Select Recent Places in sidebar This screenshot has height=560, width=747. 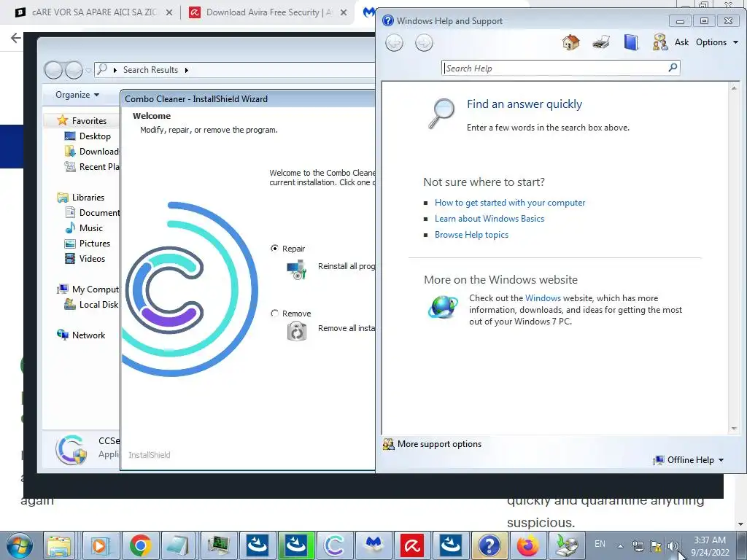tap(91, 167)
